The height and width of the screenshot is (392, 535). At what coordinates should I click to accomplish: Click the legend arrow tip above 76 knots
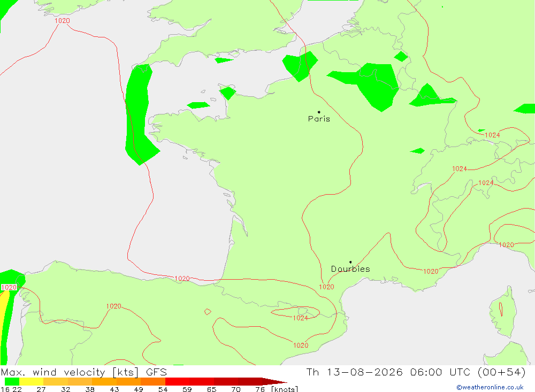point(275,381)
